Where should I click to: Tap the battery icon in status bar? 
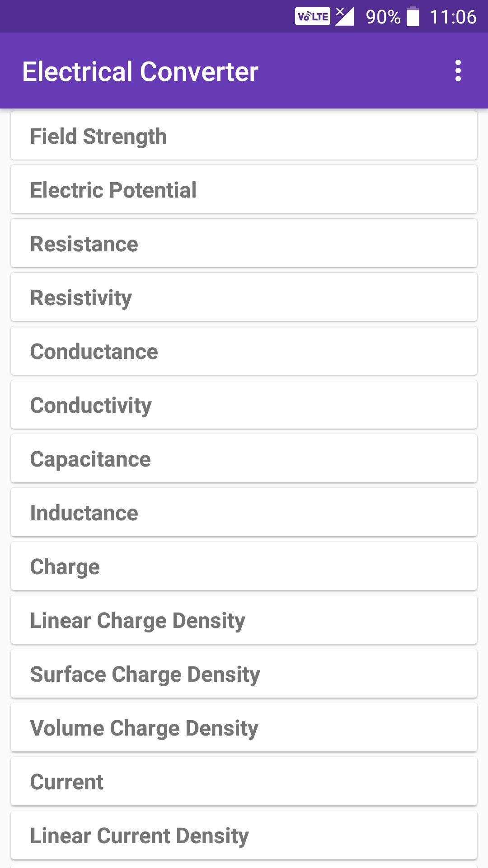pos(413,17)
